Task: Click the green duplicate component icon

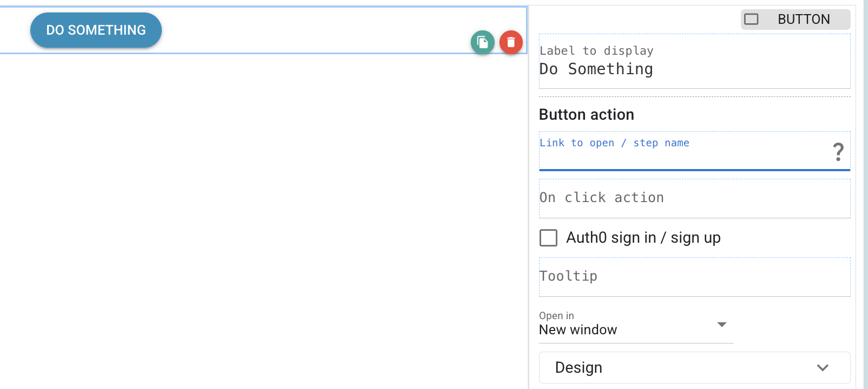Action: pos(483,42)
